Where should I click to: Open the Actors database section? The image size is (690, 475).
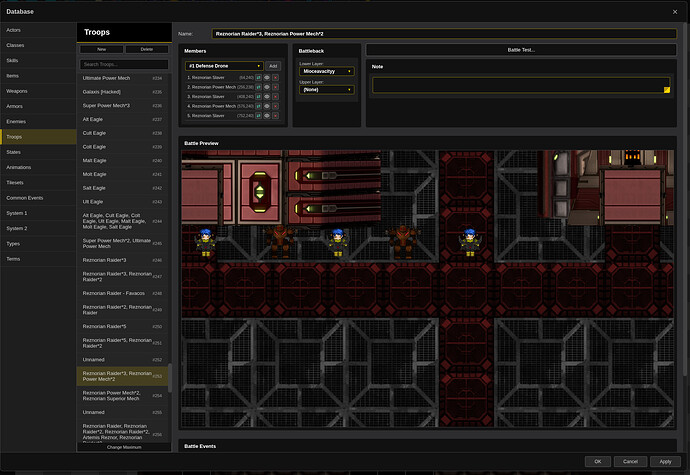point(38,30)
